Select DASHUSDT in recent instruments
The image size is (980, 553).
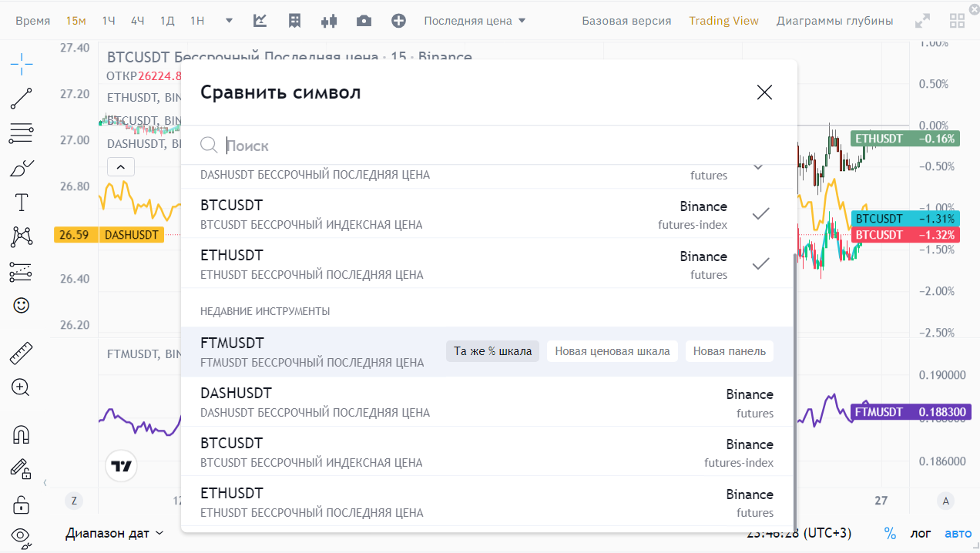(487, 402)
